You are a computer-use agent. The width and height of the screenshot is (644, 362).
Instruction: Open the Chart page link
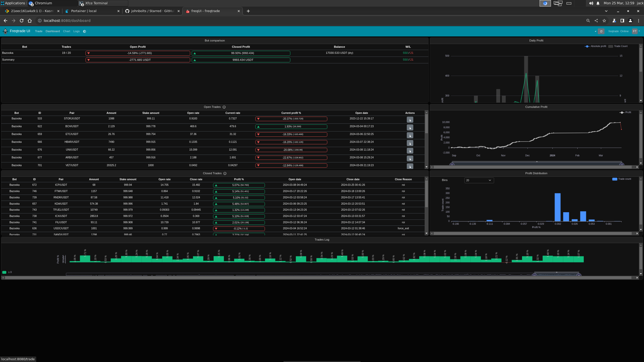click(x=66, y=31)
